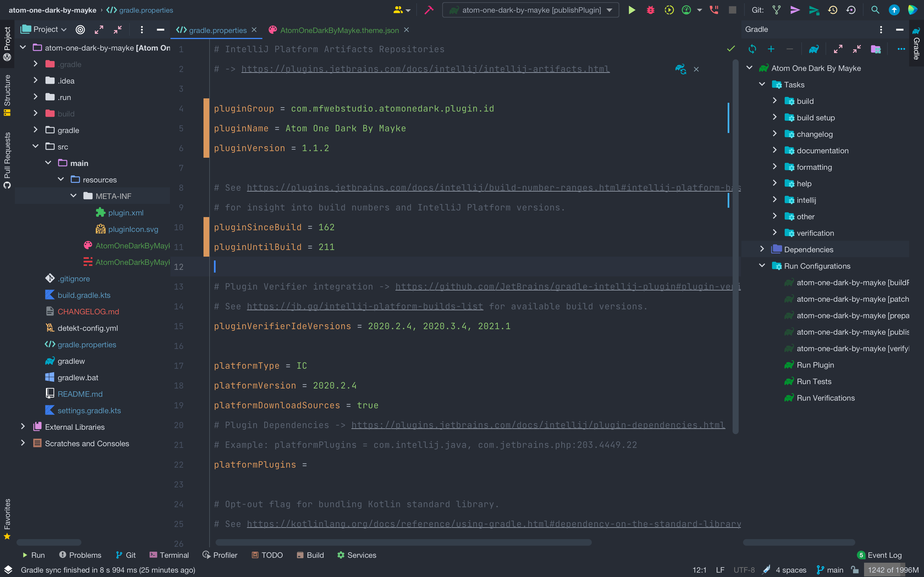
Task: Click Select Opened File target icon
Action: (x=80, y=30)
